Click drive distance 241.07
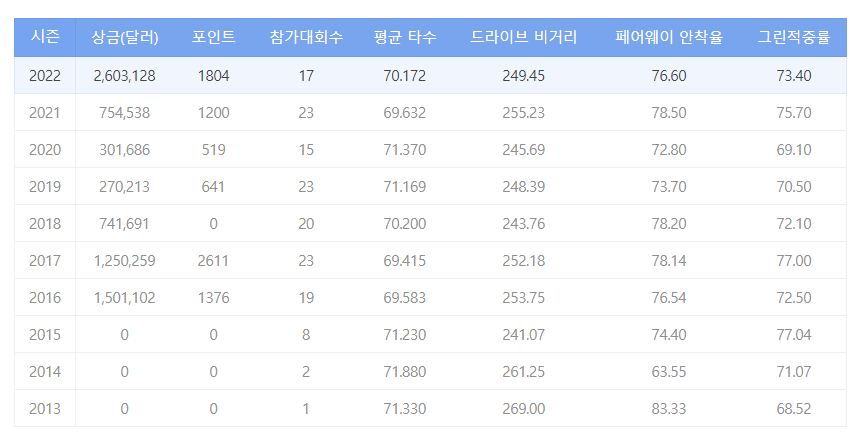 pyautogui.click(x=523, y=335)
